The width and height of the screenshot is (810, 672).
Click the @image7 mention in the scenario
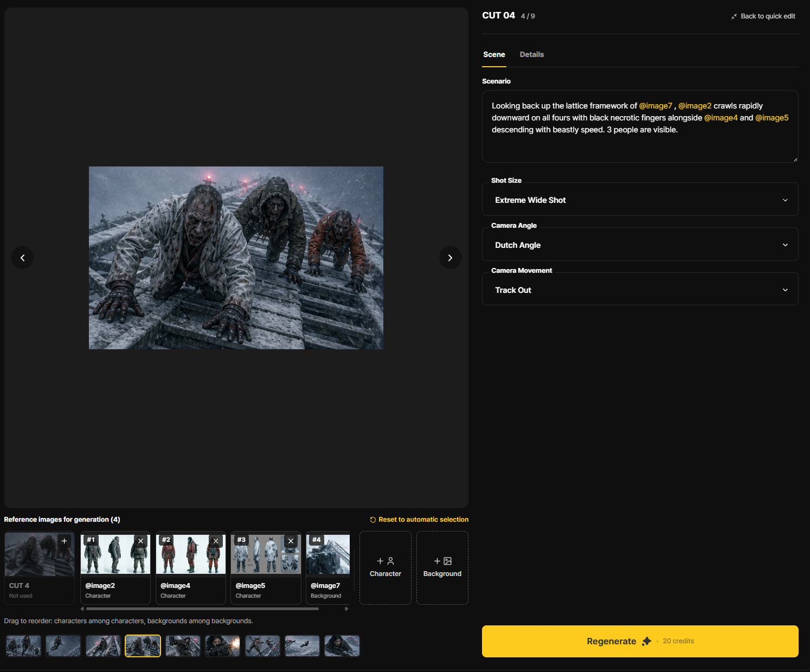[655, 106]
